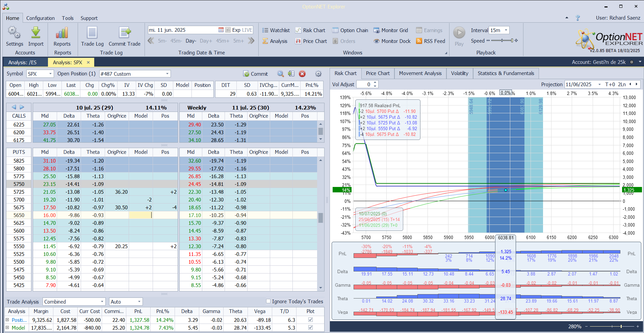Open position settings gear icon
The width and height of the screenshot is (644, 333).
pyautogui.click(x=318, y=74)
